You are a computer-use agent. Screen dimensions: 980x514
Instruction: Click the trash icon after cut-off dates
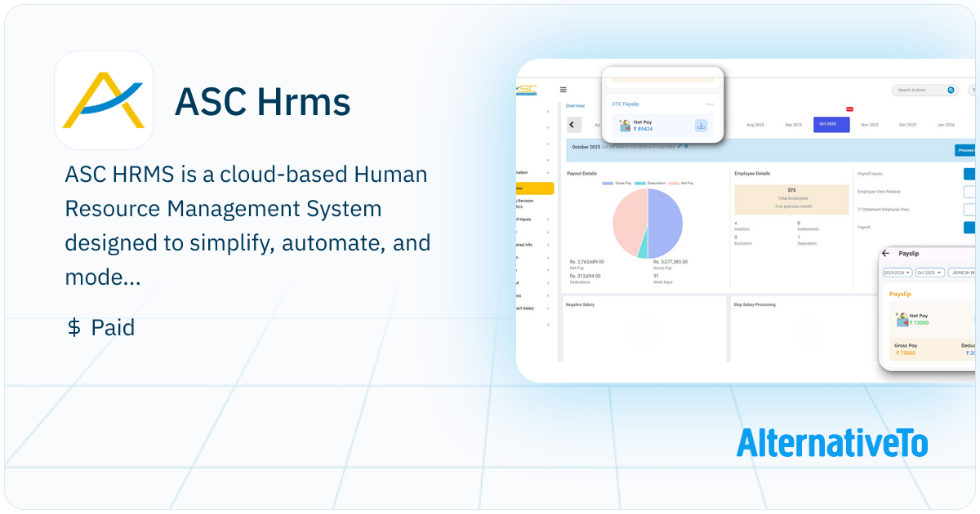(686, 146)
